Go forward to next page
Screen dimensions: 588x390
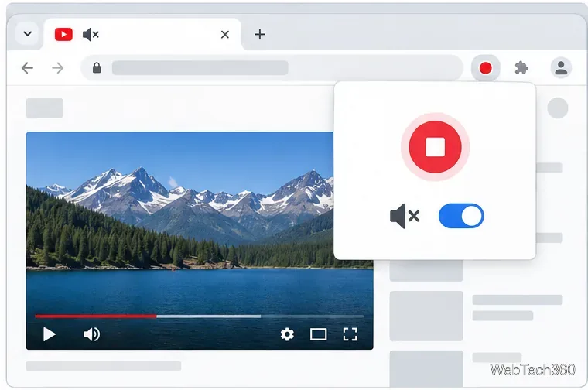click(x=58, y=68)
